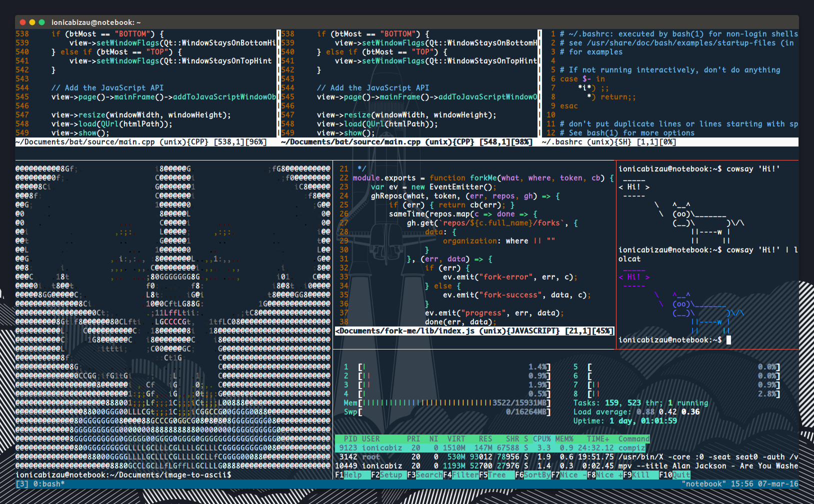Select the mpv process row

(500, 465)
